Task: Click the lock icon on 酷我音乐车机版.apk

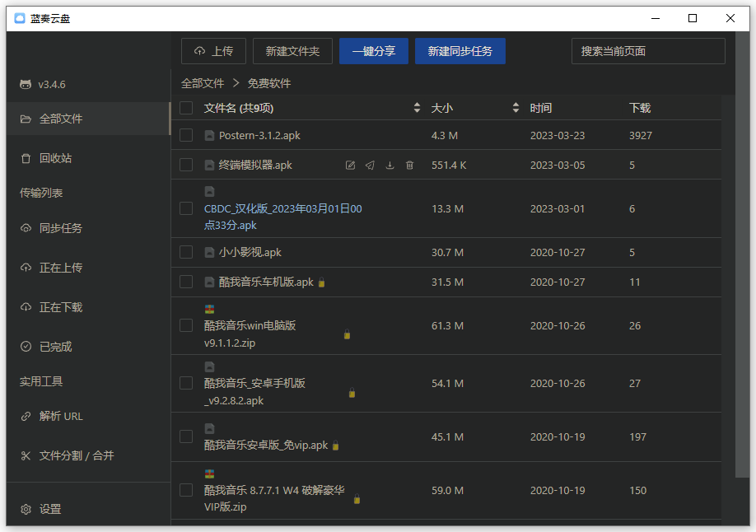Action: pos(322,282)
